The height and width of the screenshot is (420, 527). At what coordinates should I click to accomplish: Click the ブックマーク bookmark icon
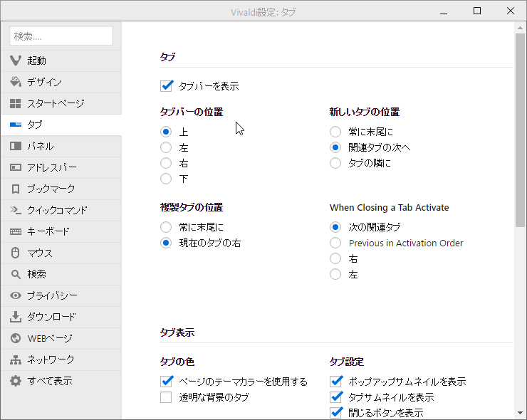point(16,189)
